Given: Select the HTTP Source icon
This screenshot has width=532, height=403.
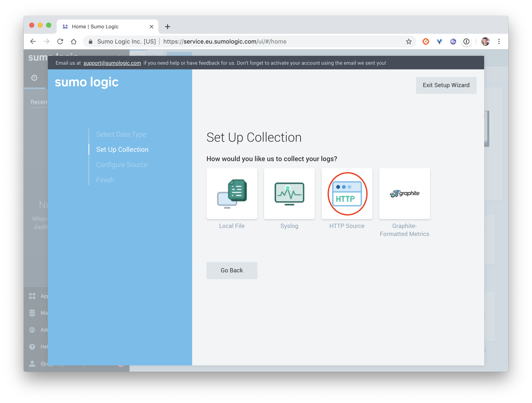Looking at the screenshot, I should click(x=347, y=194).
